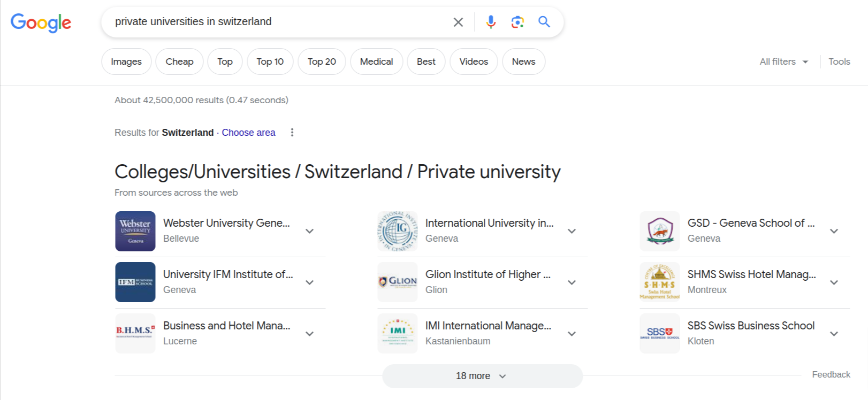Expand the GSD Geneva School entry
This screenshot has width=868, height=400.
click(x=834, y=231)
